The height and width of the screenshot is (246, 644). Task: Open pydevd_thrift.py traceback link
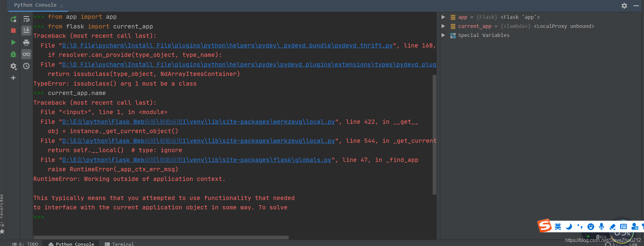pyautogui.click(x=227, y=45)
